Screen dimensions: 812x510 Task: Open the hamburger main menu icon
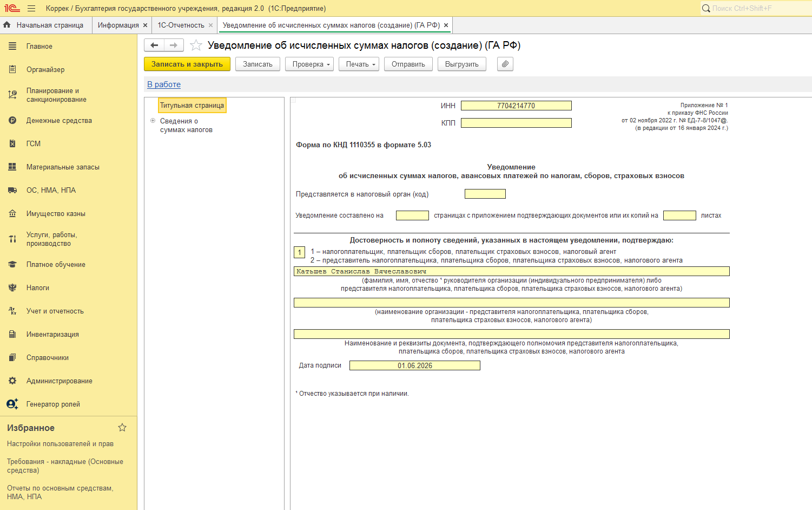click(x=31, y=9)
